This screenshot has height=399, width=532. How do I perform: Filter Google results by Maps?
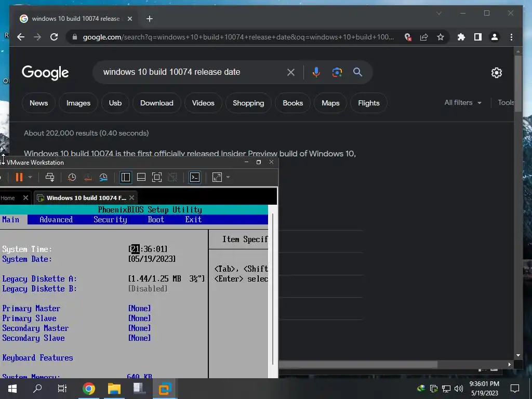pos(330,103)
